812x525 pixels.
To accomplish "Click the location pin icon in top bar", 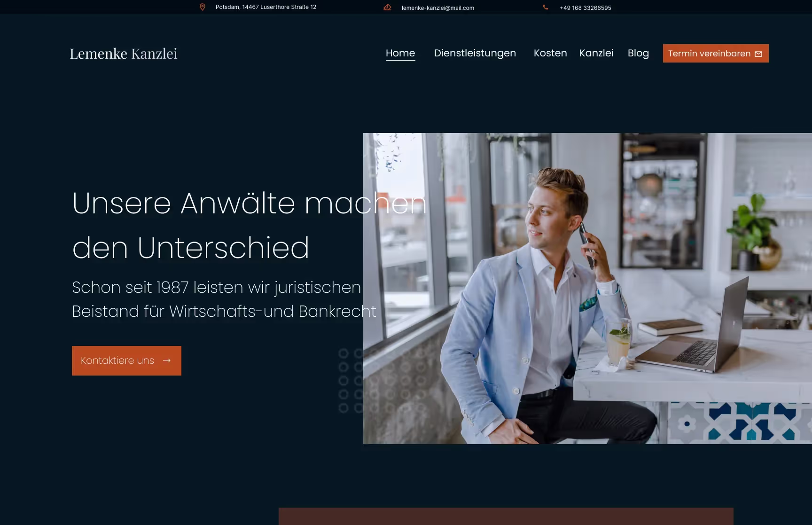I will click(203, 7).
